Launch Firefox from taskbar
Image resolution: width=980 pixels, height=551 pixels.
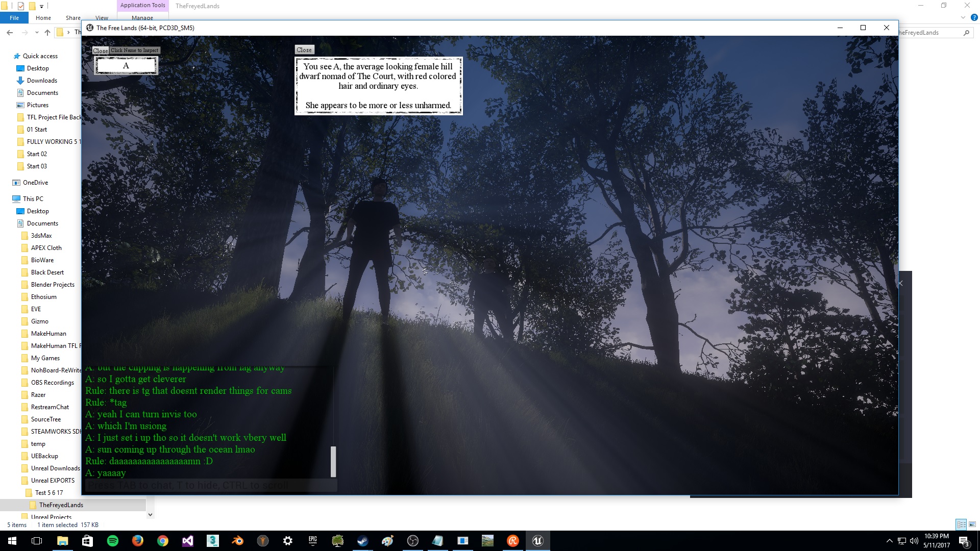[137, 541]
